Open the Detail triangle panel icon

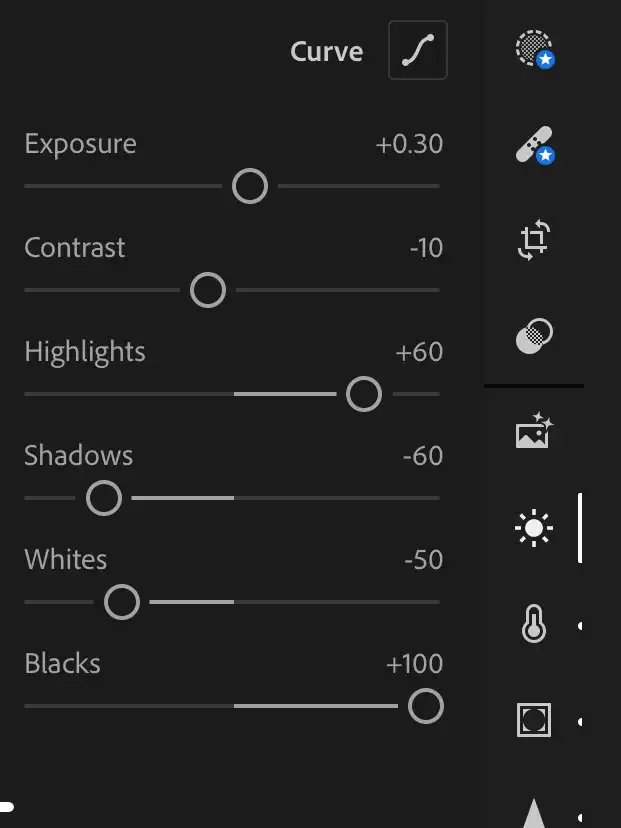534,812
